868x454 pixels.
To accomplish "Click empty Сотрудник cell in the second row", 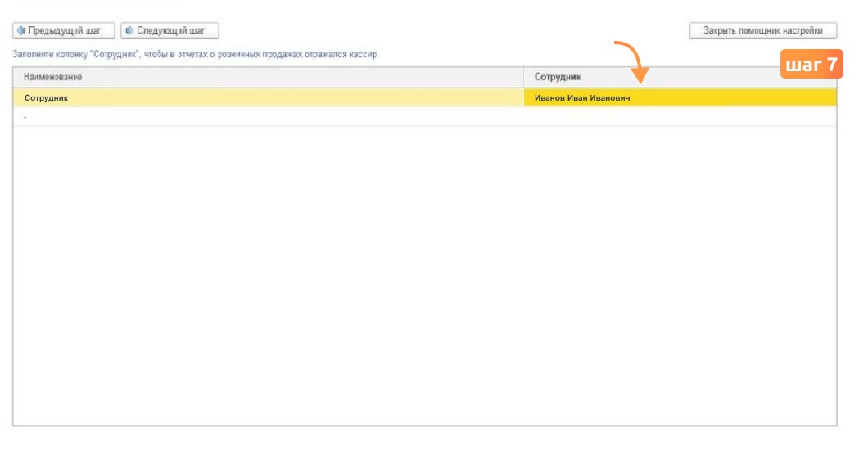I will 680,117.
